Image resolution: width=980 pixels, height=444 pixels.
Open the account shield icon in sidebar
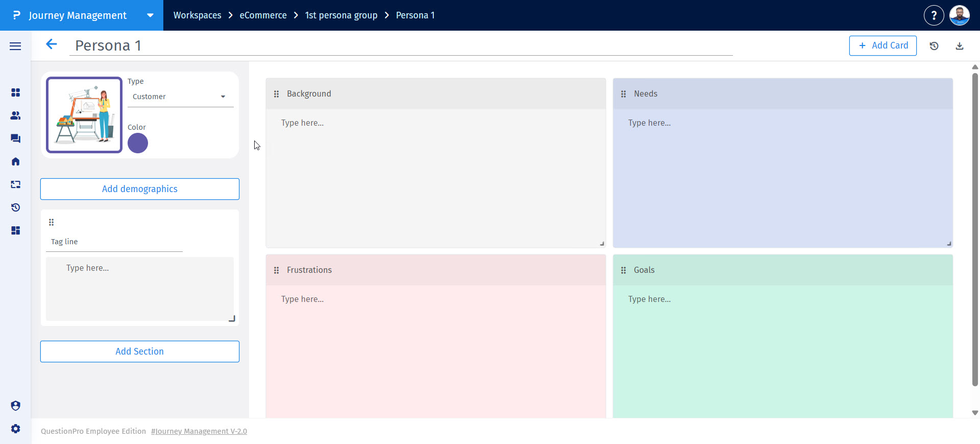coord(16,406)
